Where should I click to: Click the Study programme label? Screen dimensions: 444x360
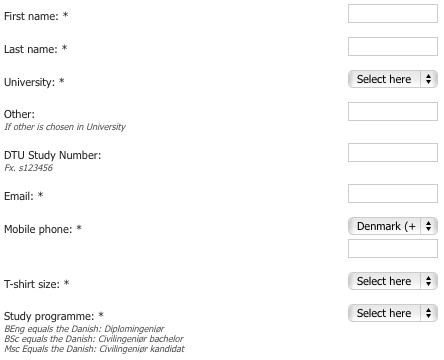tap(49, 316)
